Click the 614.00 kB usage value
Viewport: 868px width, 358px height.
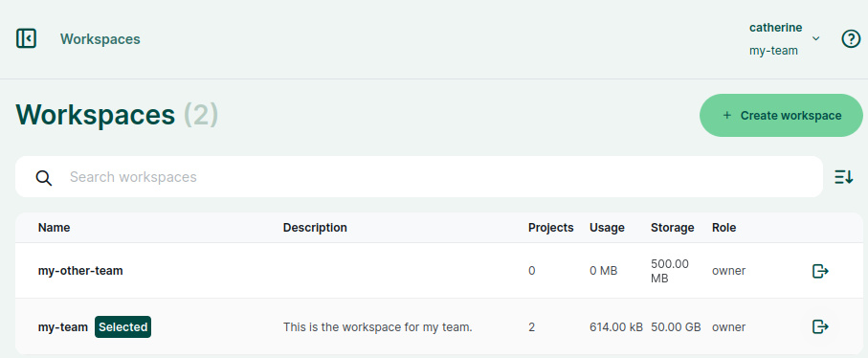point(616,327)
